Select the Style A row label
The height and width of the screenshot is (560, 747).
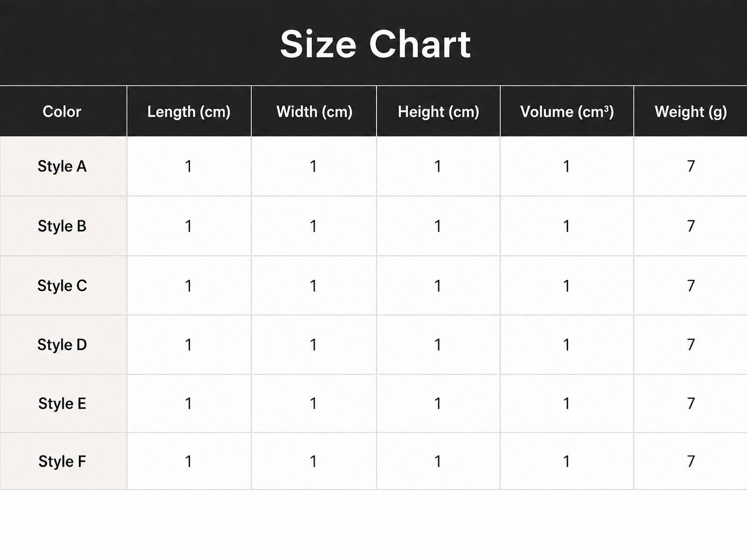coord(62,167)
